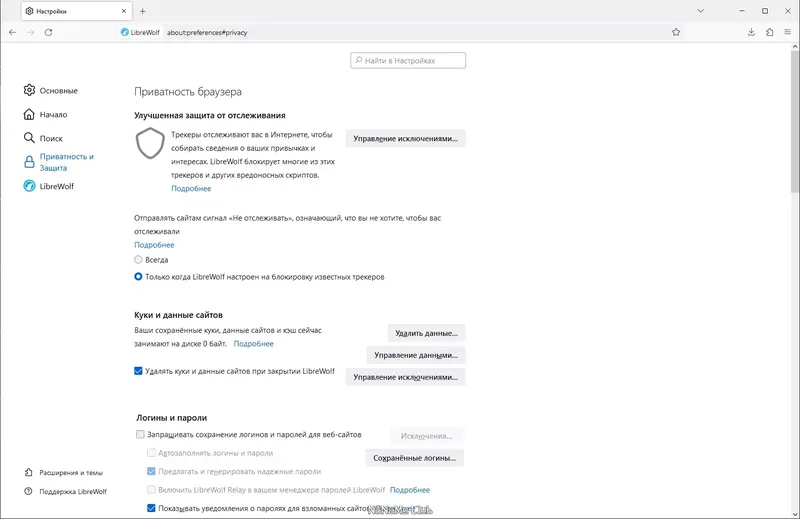Image resolution: width=800 pixels, height=519 pixels.
Task: Enable asking to save logins and passwords
Action: point(140,434)
